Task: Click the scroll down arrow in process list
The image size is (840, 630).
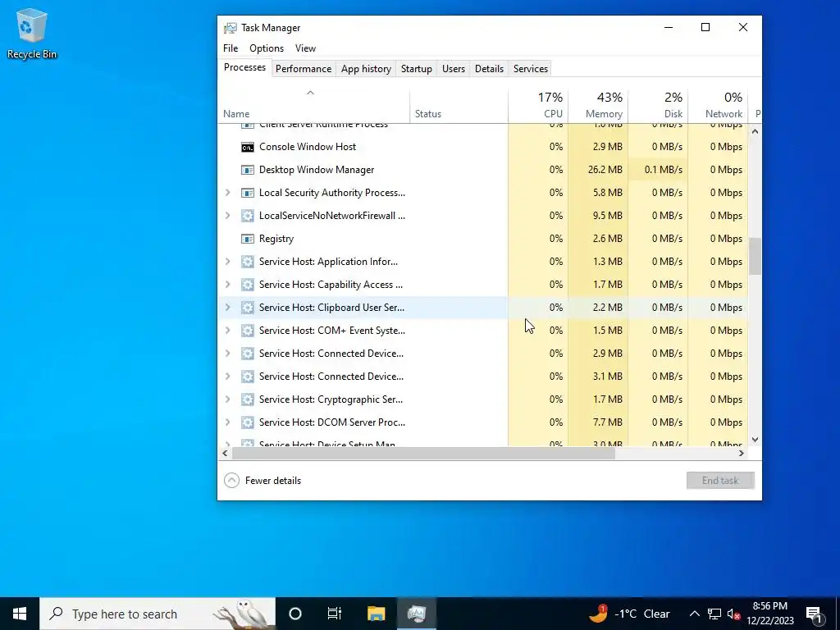Action: coord(755,440)
